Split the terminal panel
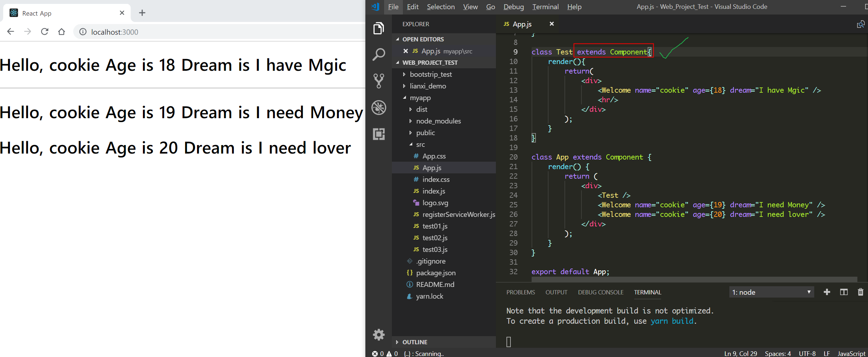This screenshot has width=868, height=357. 844,292
